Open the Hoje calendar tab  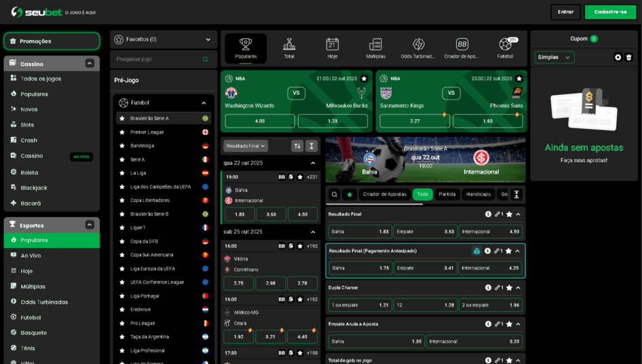coord(332,48)
